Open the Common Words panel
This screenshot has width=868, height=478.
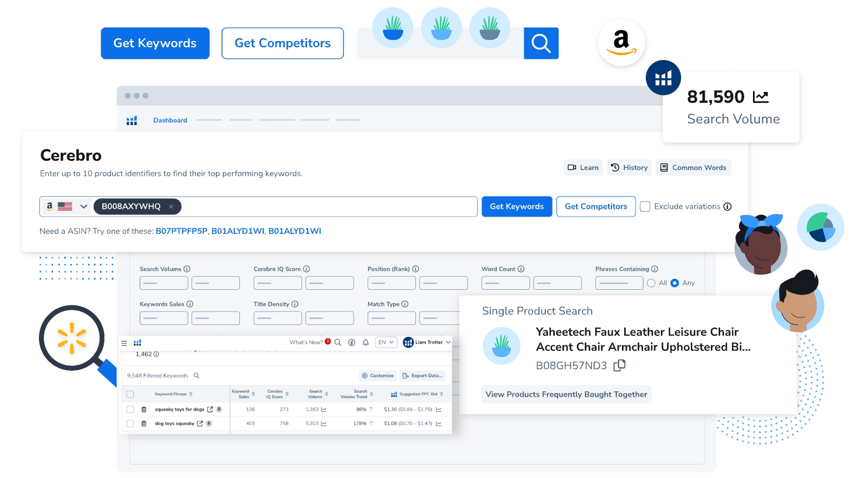[694, 168]
